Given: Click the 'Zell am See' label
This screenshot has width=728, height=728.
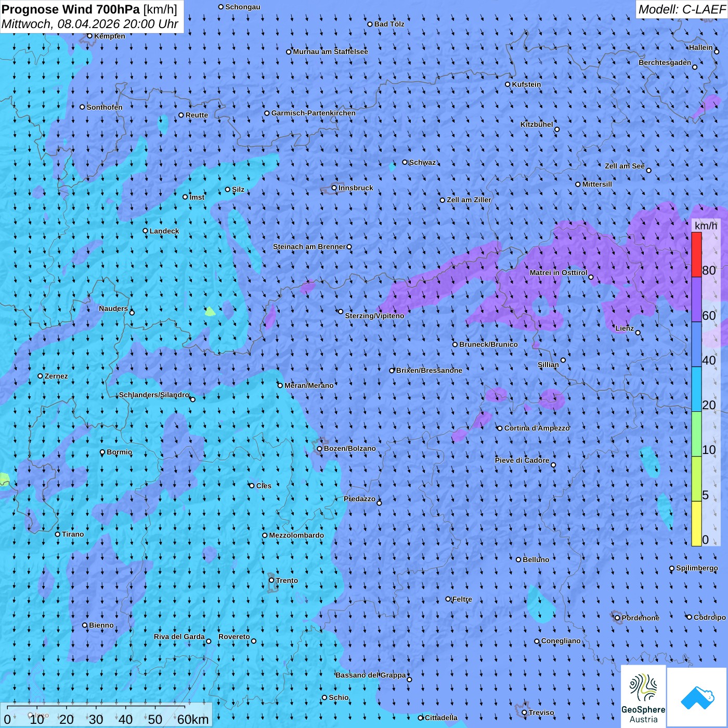Looking at the screenshot, I should tap(625, 166).
